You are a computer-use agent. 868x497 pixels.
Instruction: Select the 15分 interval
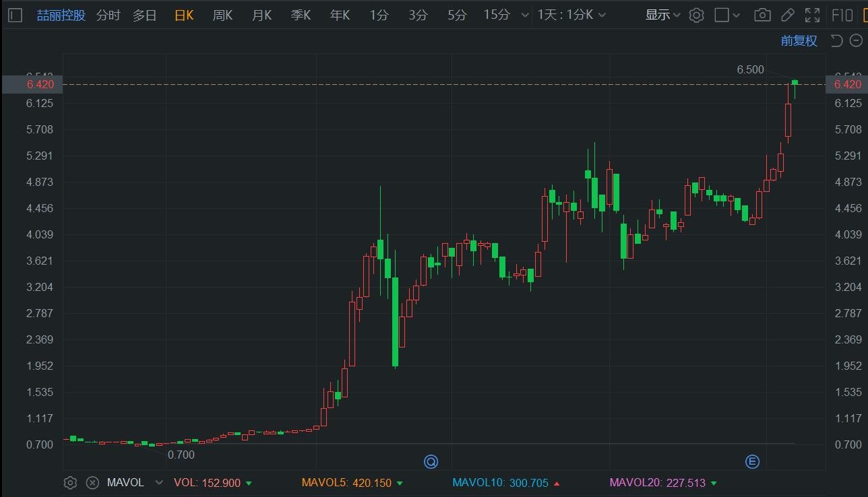pos(497,15)
